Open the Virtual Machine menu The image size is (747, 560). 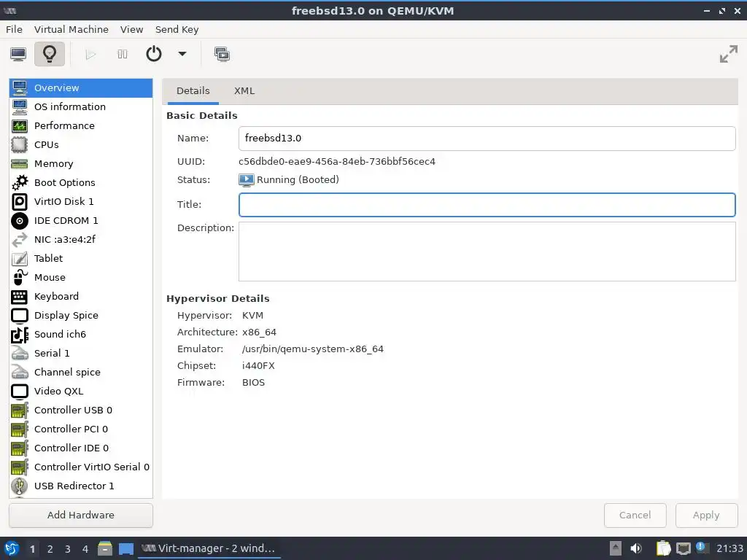[71, 29]
